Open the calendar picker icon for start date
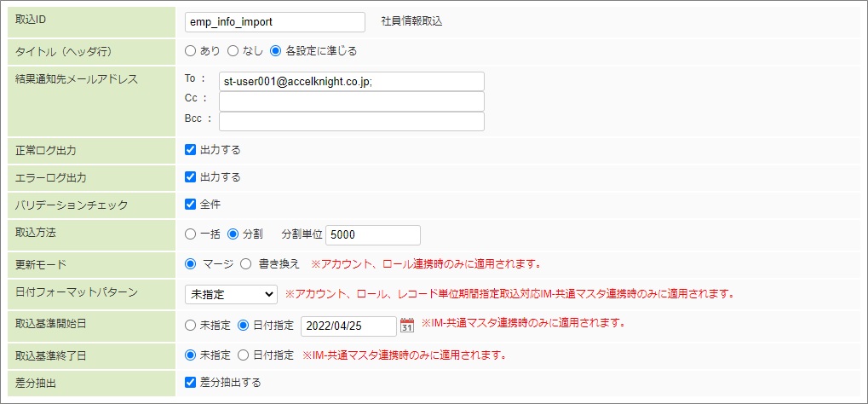The image size is (868, 404). coord(407,325)
